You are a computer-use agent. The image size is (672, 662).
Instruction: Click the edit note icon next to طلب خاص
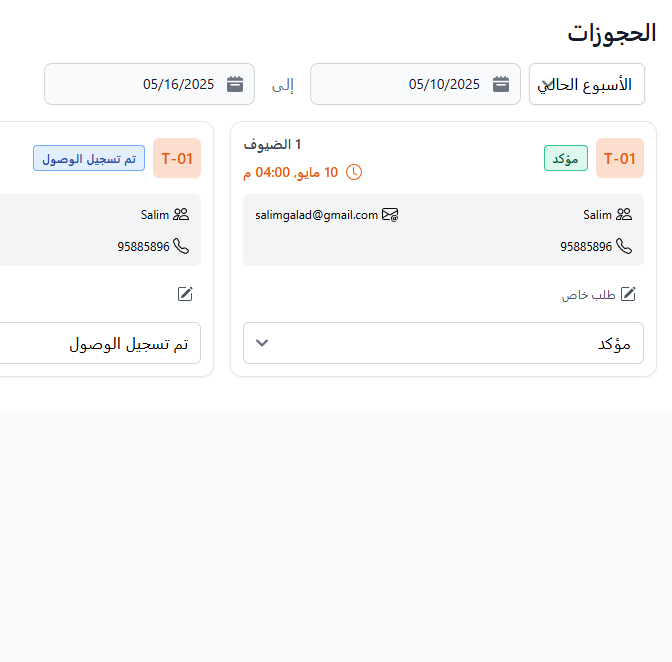click(628, 294)
